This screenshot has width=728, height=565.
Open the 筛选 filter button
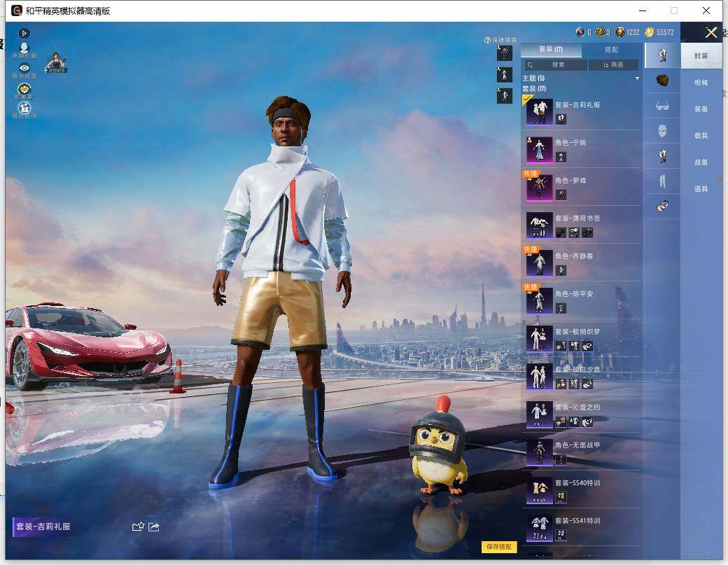coord(613,65)
